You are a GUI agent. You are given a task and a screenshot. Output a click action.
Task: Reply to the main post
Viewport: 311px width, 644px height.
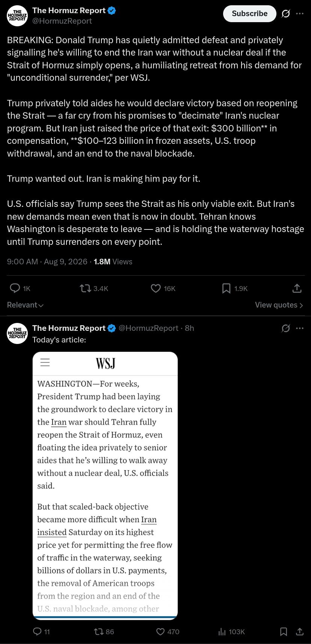pyautogui.click(x=20, y=288)
